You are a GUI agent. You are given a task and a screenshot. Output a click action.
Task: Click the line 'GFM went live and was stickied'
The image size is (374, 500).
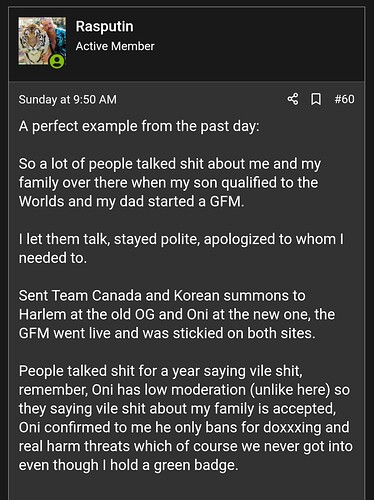click(167, 333)
